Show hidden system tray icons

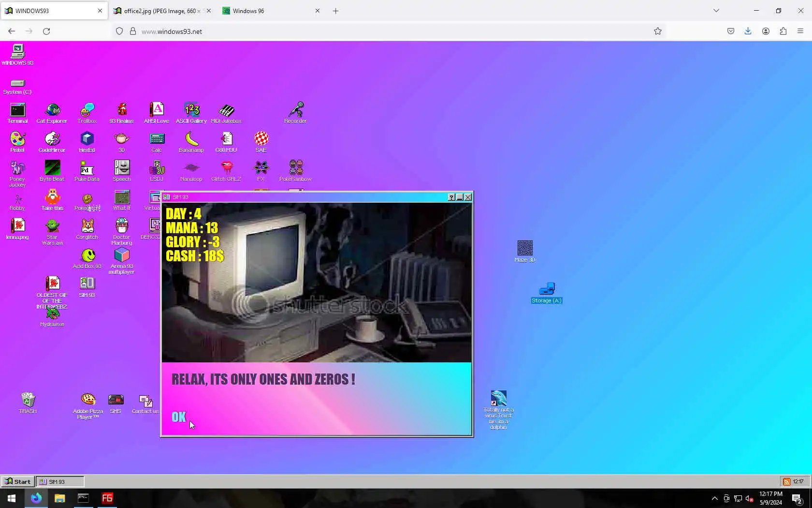click(715, 498)
